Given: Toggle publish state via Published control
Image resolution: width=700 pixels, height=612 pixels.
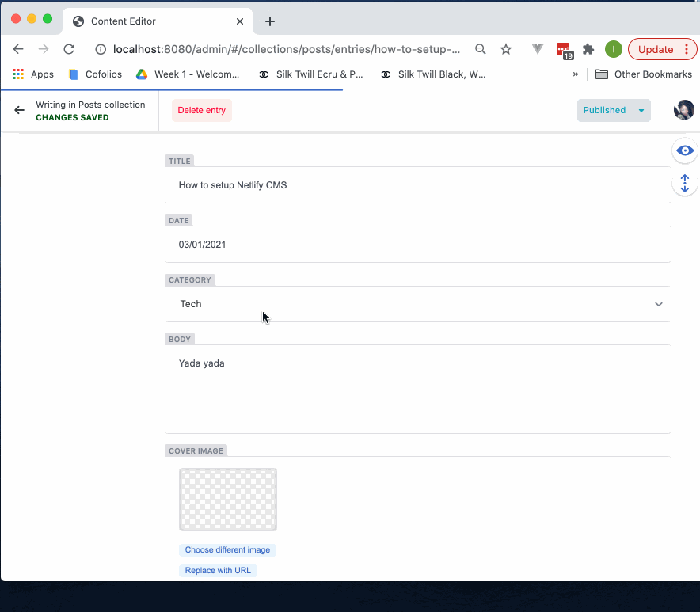Looking at the screenshot, I should 604,110.
